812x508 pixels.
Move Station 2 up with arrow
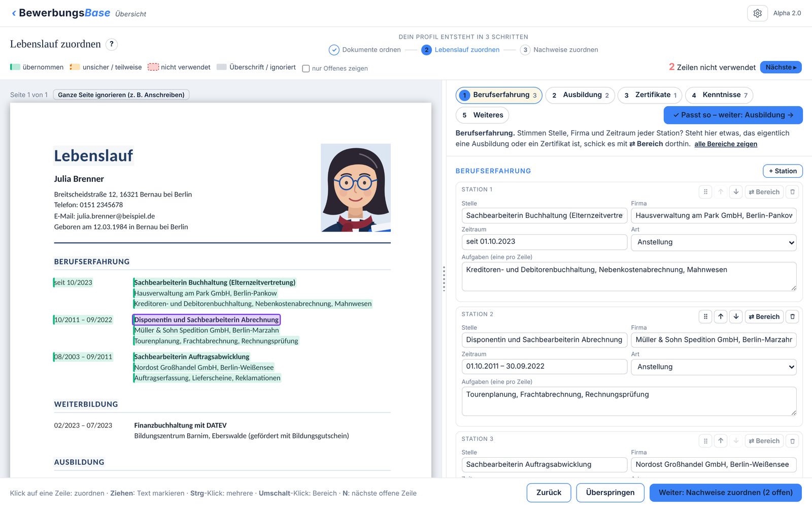click(721, 316)
